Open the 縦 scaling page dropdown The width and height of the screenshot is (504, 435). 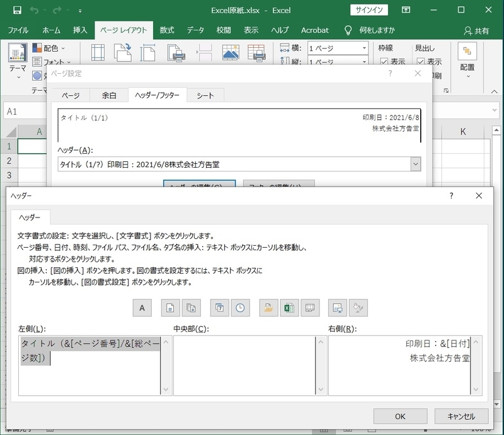(363, 62)
